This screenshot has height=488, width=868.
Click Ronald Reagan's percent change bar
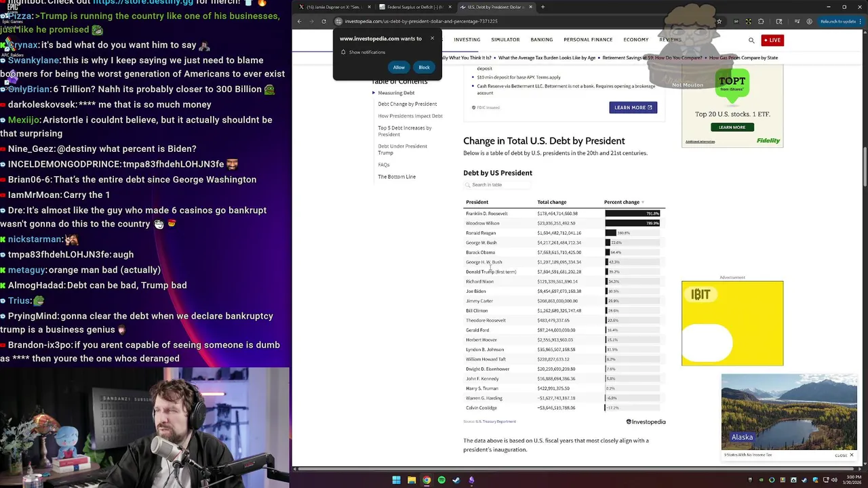(x=611, y=233)
